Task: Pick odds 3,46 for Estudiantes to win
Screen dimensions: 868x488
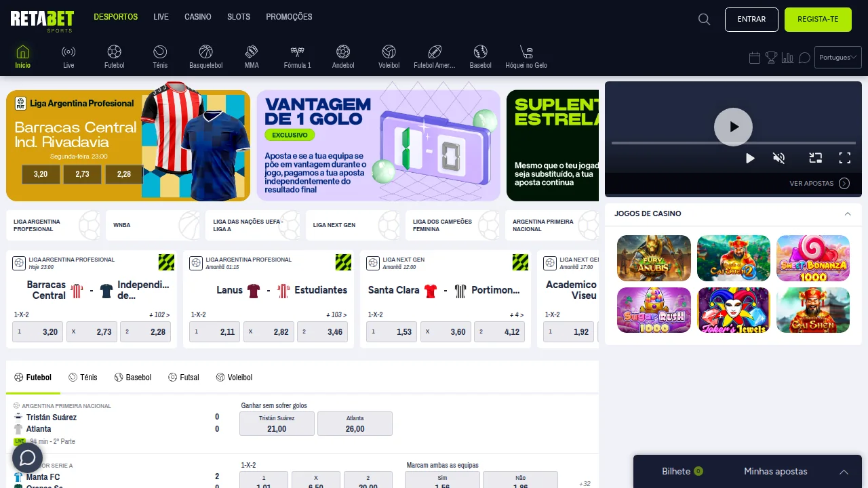Action: click(x=322, y=332)
